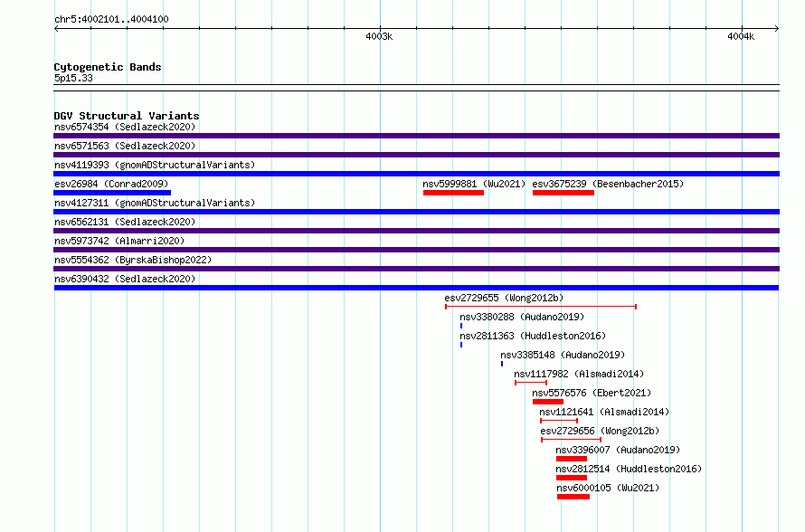Click the red span line under nsv1121641
The width and height of the screenshot is (805, 532).
(x=559, y=421)
